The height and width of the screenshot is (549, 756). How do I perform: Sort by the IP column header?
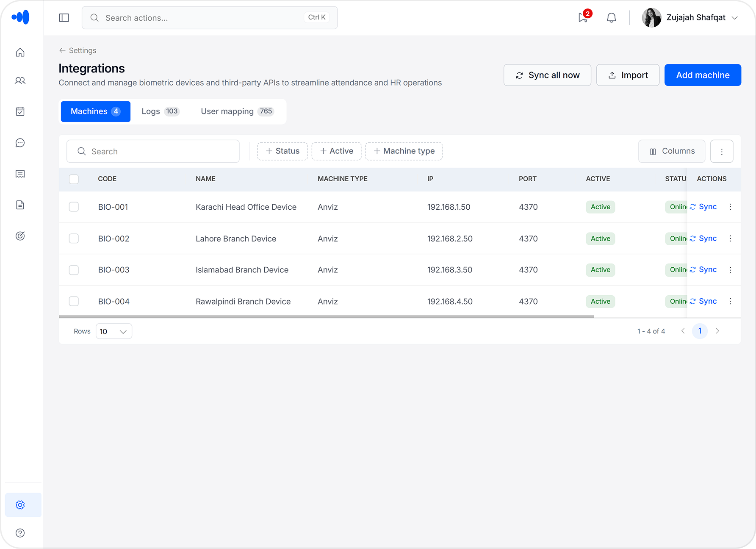(430, 179)
